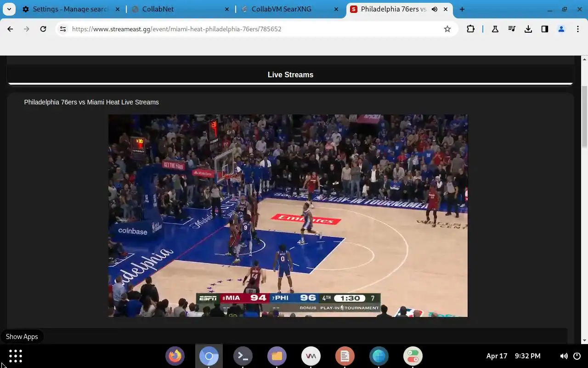The width and height of the screenshot is (588, 368).
Task: Open the power menu icon
Action: (577, 356)
